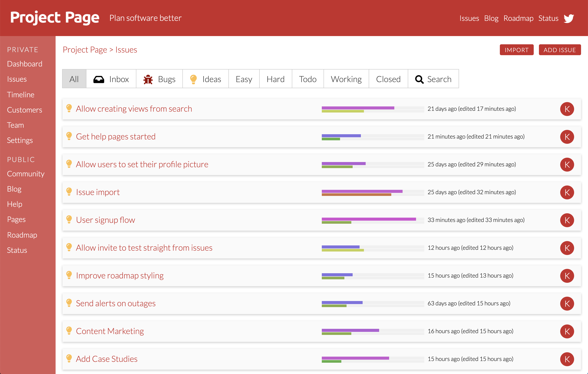
Task: Switch to the Working tab
Action: click(x=346, y=79)
